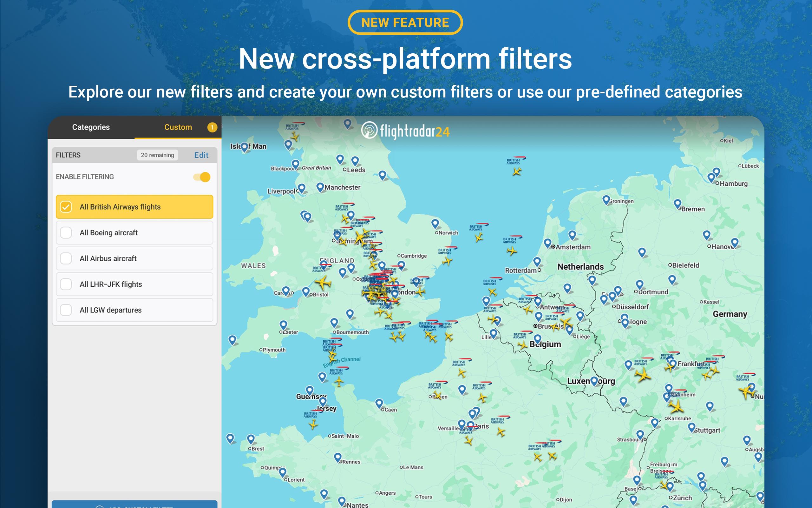The width and height of the screenshot is (812, 508).
Task: Click the Belgium country label
Action: 545,344
